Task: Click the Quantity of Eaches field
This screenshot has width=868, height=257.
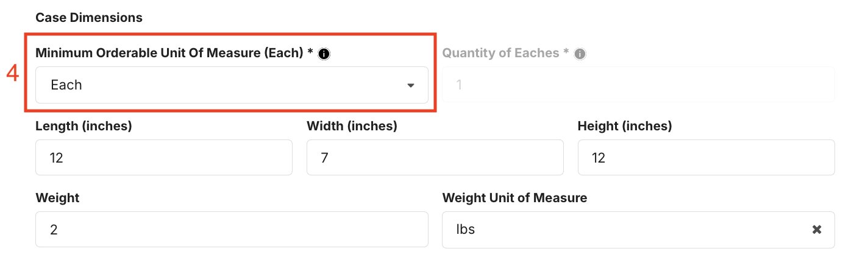Action: pos(638,85)
